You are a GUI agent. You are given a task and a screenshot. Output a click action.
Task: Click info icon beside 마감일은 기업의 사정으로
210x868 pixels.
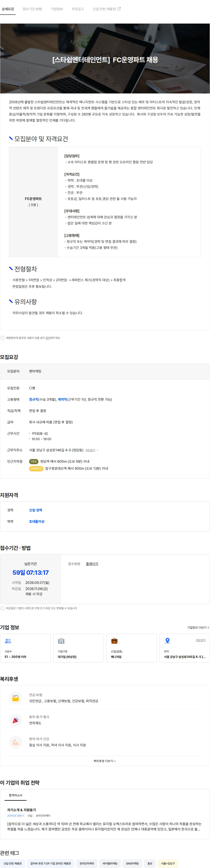pyautogui.click(x=3, y=608)
